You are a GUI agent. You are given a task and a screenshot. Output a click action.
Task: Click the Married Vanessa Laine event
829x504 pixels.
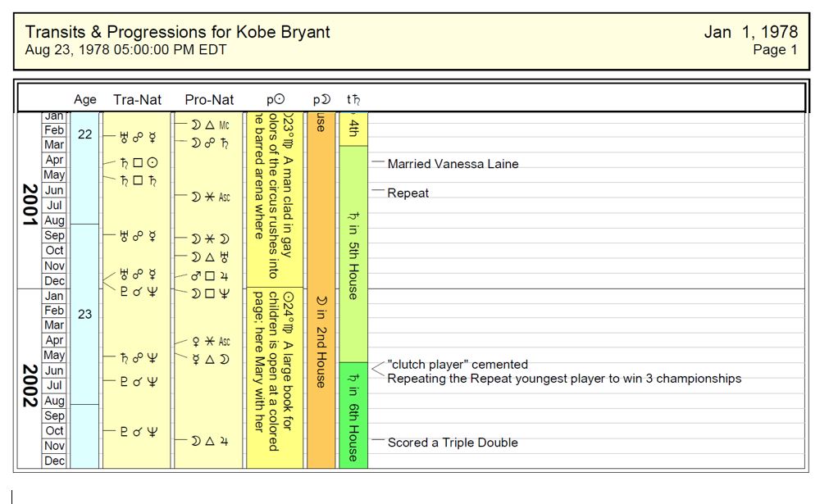click(x=453, y=164)
